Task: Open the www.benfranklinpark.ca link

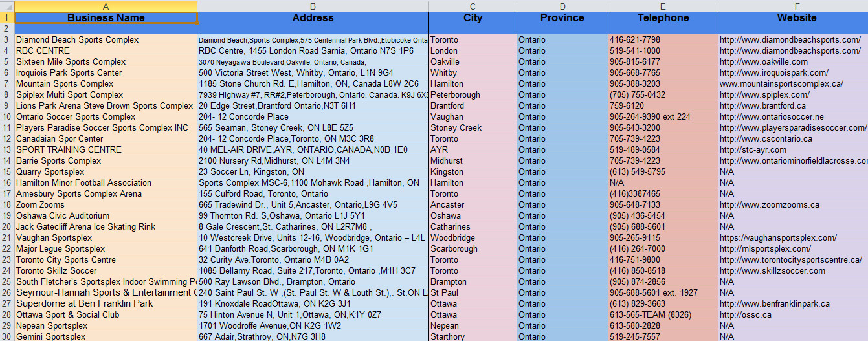Action: point(775,304)
